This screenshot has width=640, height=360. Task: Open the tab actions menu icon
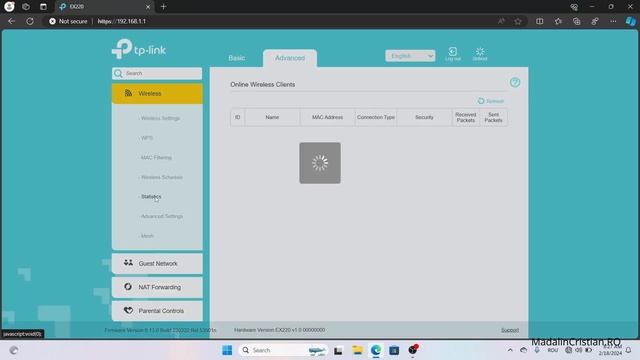pos(43,7)
